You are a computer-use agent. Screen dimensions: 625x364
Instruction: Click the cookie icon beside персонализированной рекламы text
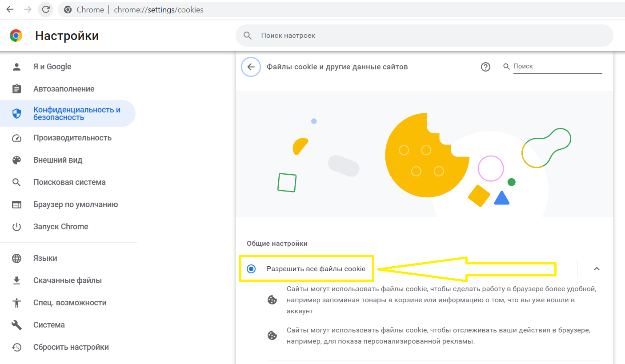click(272, 336)
